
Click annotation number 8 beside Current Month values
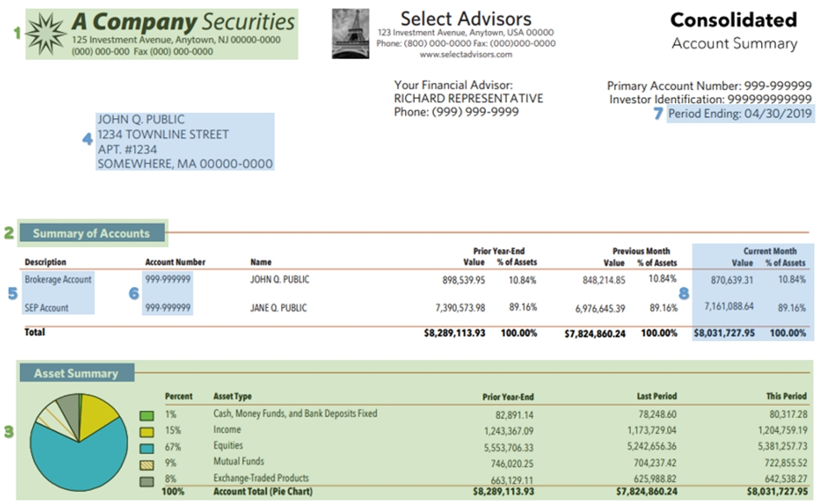point(685,293)
